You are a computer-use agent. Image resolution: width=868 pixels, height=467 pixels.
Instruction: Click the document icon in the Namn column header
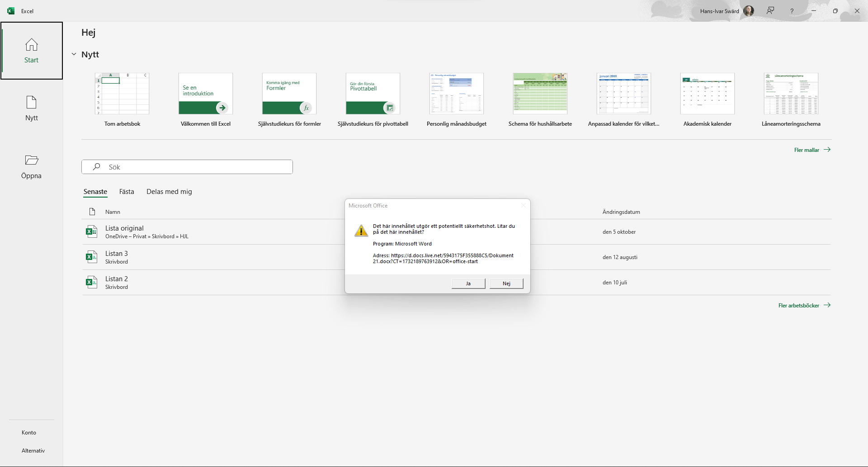pyautogui.click(x=92, y=212)
